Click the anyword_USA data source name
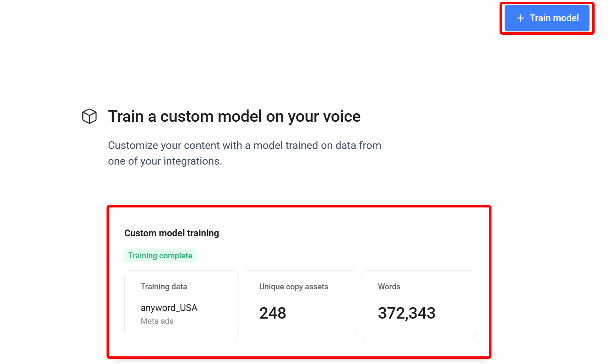The image size is (612, 364). click(169, 308)
